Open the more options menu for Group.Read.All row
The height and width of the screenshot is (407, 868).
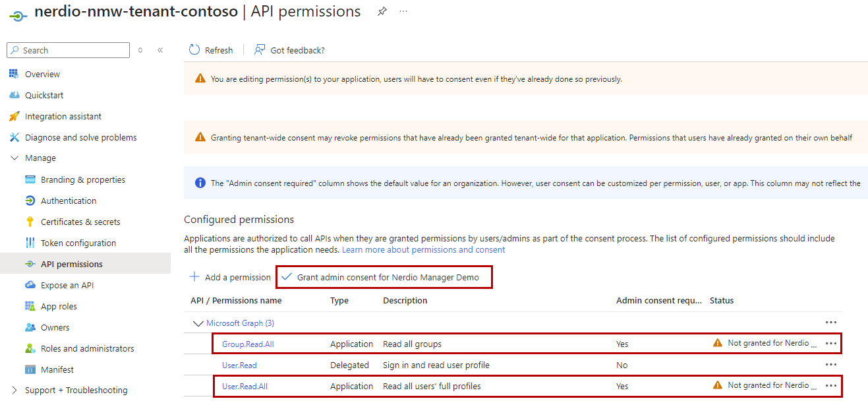831,344
